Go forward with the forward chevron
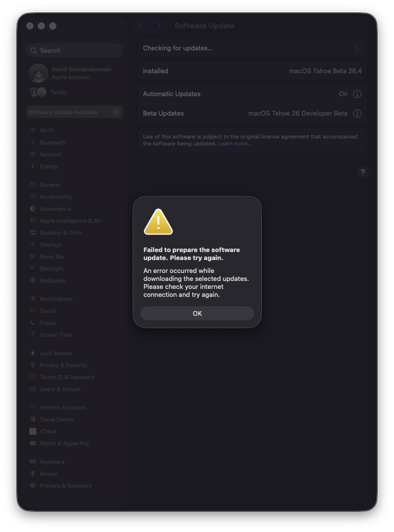 [159, 26]
